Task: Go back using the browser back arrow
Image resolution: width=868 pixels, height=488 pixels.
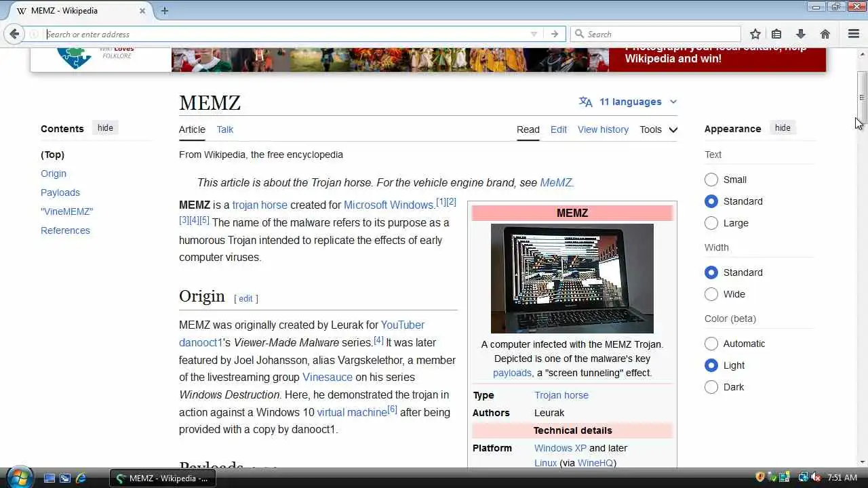Action: [14, 34]
